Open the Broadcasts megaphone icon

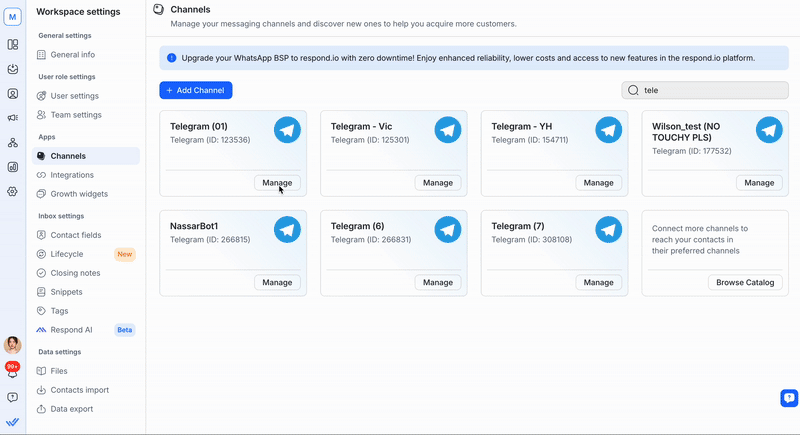(x=13, y=118)
